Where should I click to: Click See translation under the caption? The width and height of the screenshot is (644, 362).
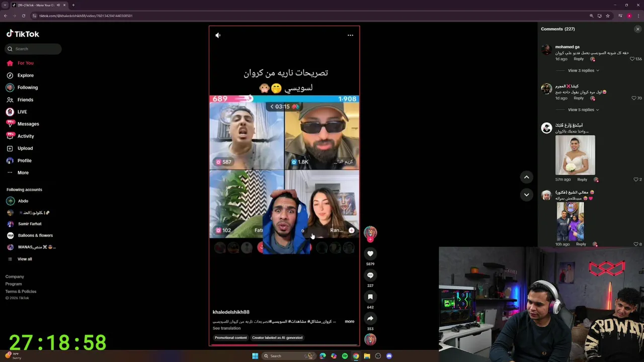coord(226,328)
